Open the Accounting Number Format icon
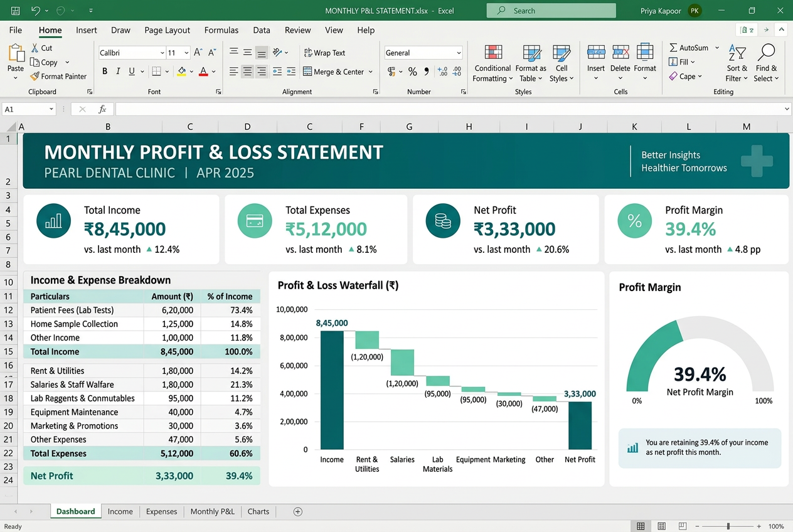Image resolution: width=793 pixels, height=532 pixels. [392, 72]
